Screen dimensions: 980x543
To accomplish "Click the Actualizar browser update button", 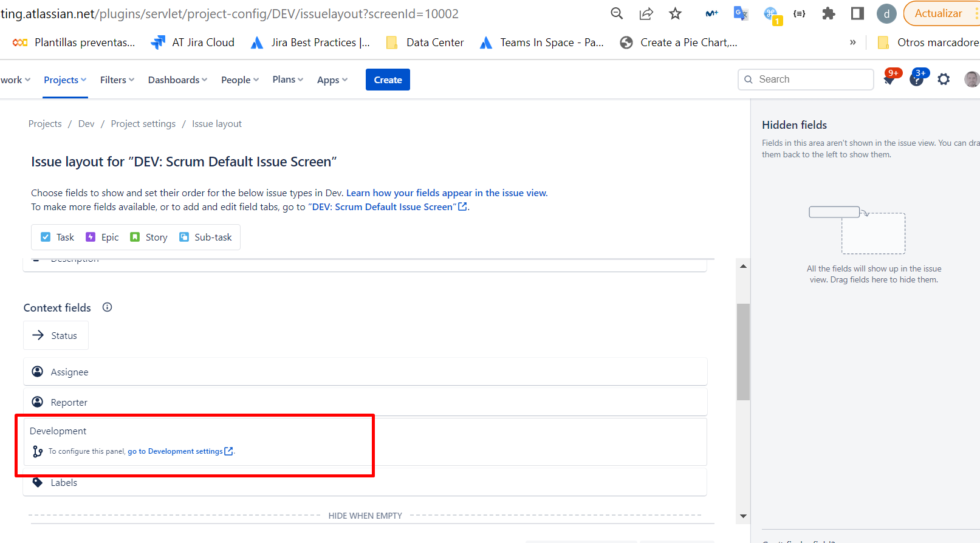I will tap(938, 13).
